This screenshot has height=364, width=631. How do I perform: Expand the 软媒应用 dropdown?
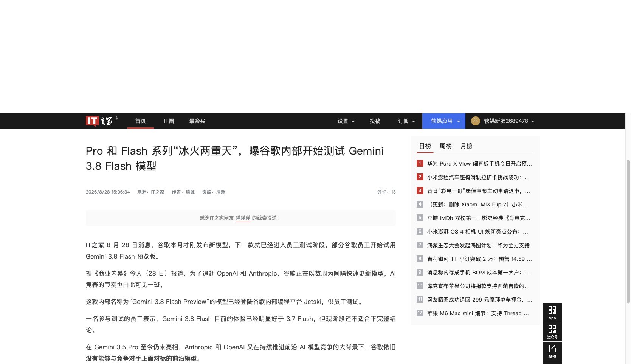(444, 121)
